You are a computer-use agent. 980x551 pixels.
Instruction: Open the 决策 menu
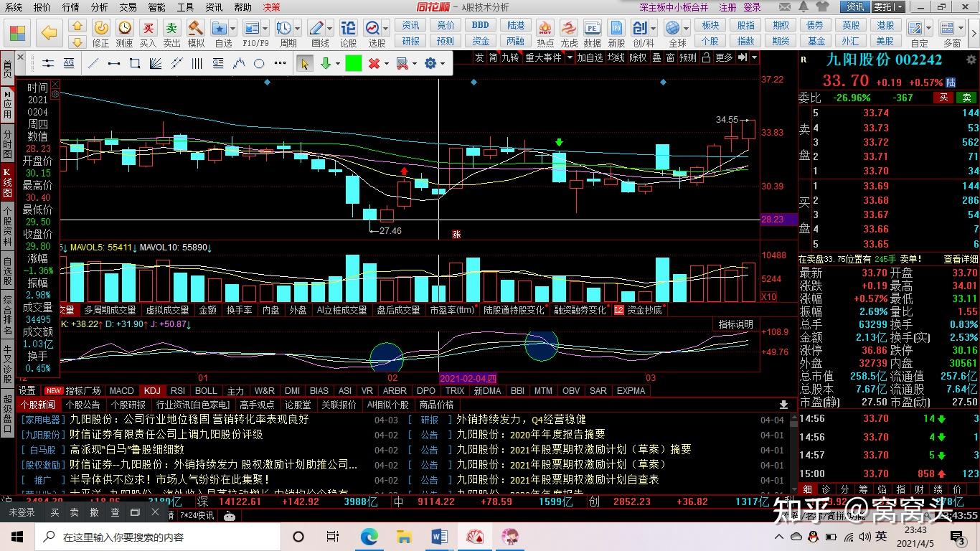click(272, 7)
